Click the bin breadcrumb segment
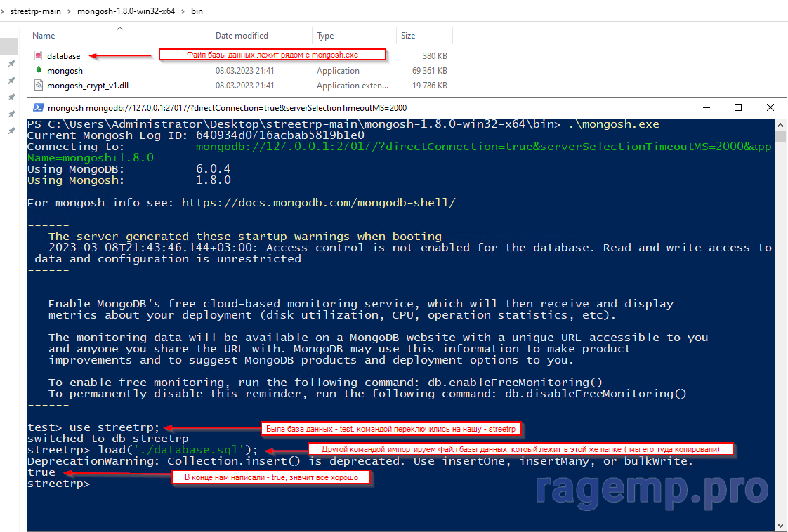The height and width of the screenshot is (532, 788). coord(197,11)
